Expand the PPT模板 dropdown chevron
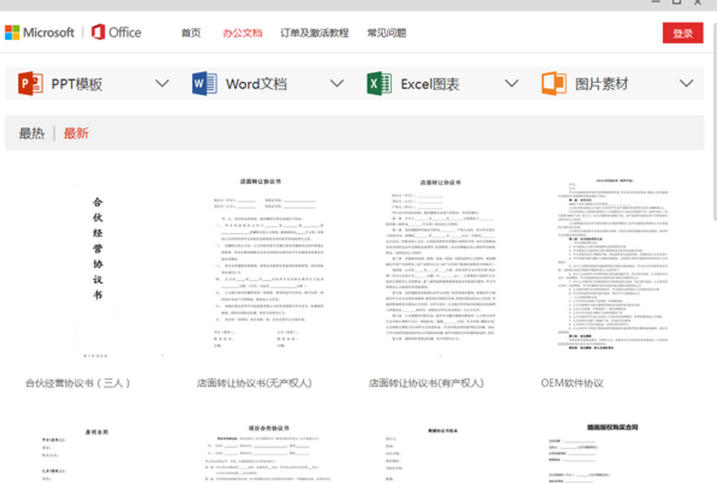The width and height of the screenshot is (717, 483). tap(162, 84)
